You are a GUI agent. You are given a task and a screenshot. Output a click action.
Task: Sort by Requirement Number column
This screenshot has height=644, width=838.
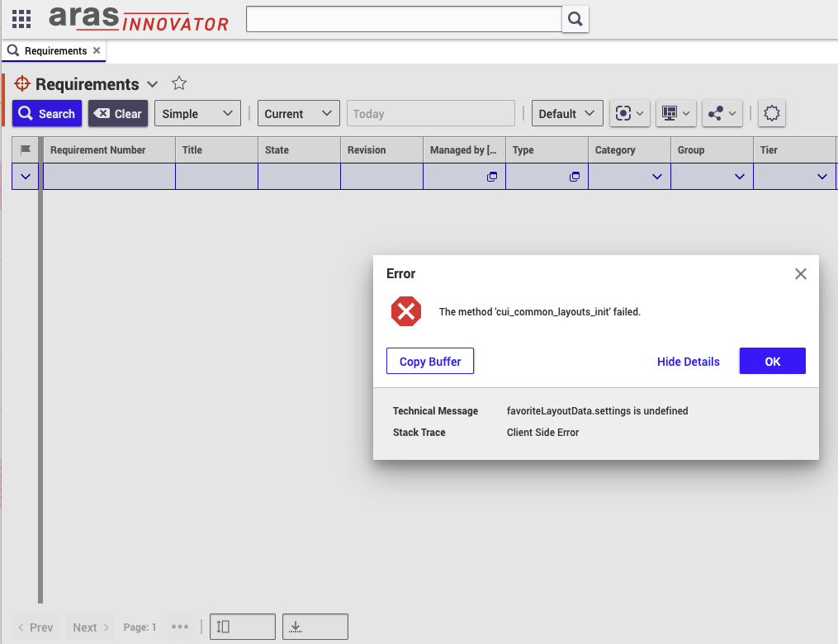[x=109, y=149]
